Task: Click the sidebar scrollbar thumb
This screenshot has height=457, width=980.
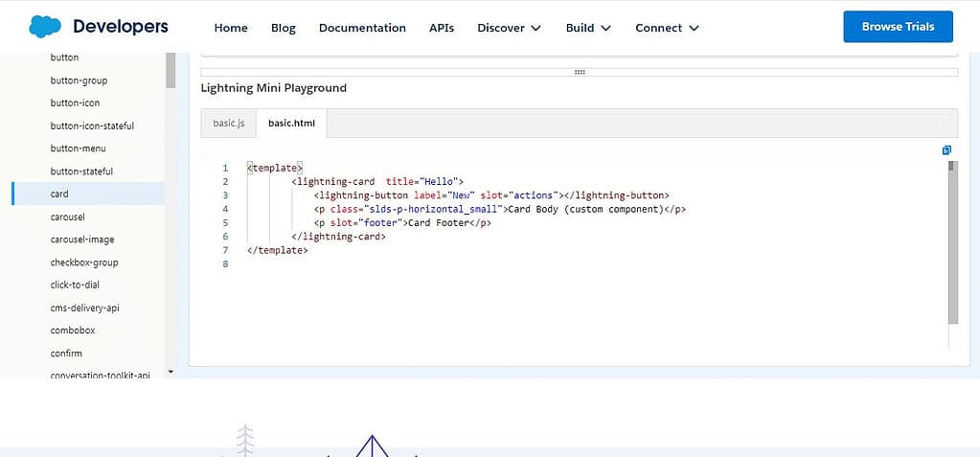Action: [171, 70]
